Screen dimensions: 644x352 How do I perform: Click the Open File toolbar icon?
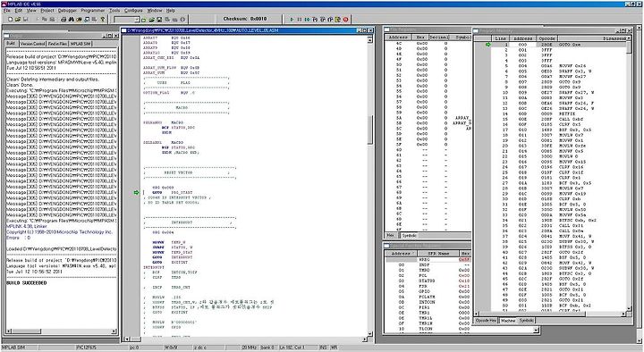tap(18, 20)
